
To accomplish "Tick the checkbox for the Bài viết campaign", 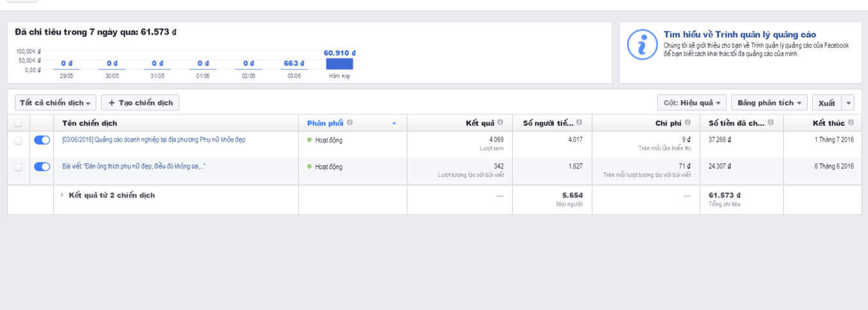I will [x=18, y=167].
